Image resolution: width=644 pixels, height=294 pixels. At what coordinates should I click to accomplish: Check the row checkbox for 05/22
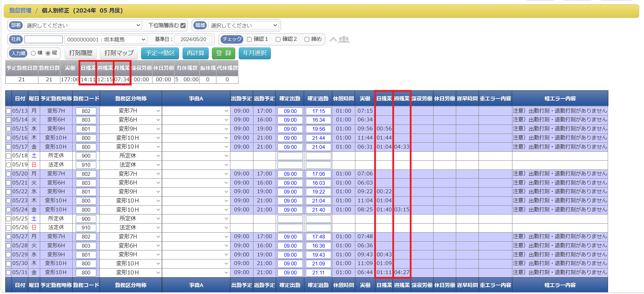(x=9, y=192)
